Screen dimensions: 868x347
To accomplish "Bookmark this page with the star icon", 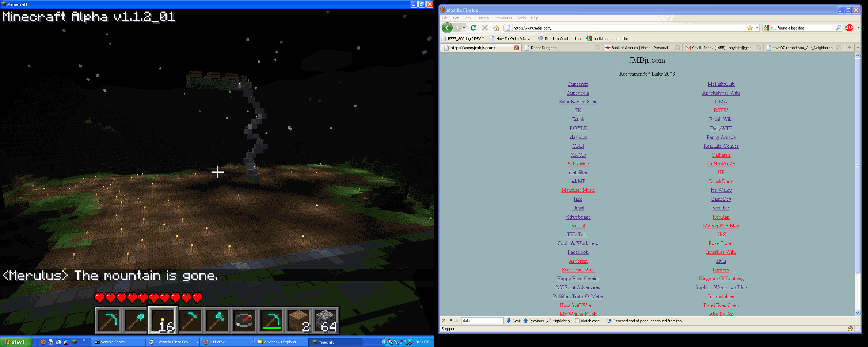I will [750, 28].
